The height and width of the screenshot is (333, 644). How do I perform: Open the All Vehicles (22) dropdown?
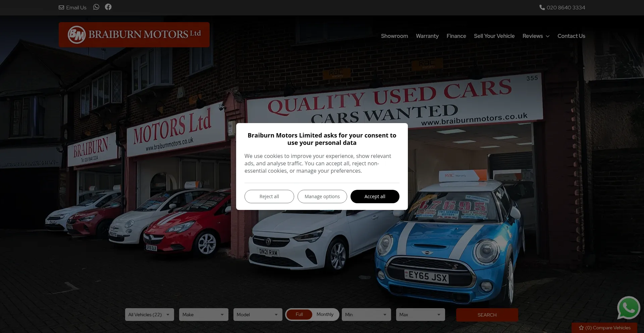[150, 315]
